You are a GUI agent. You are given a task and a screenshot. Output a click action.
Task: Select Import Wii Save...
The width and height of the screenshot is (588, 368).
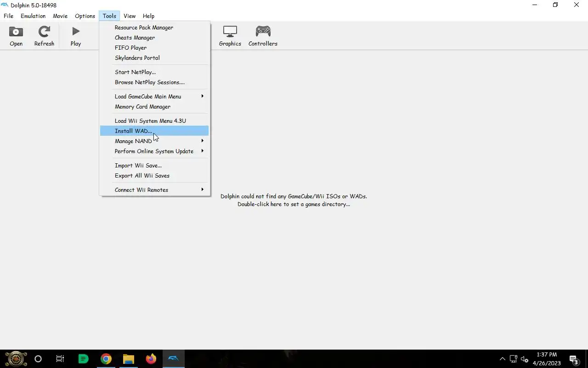tap(154, 166)
